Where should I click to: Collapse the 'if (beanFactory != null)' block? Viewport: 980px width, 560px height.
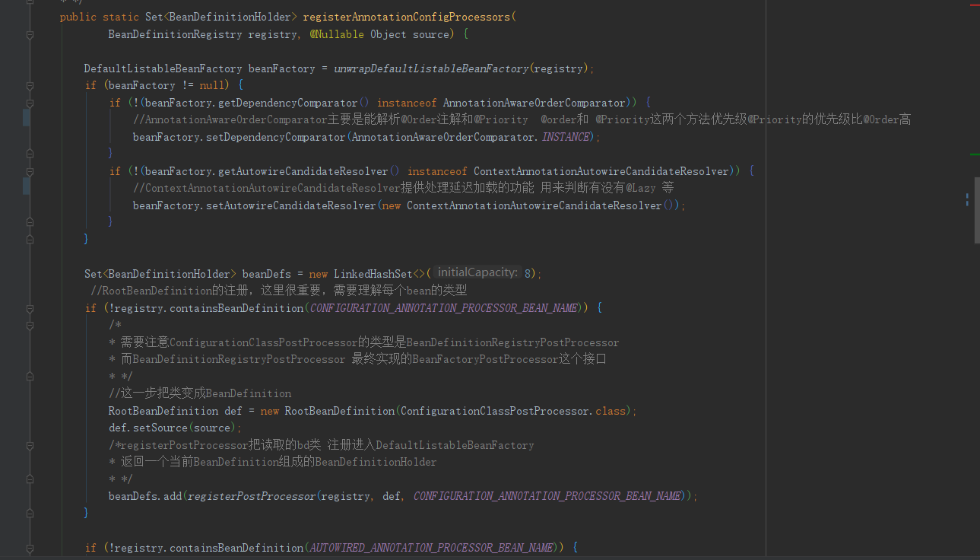tap(30, 85)
